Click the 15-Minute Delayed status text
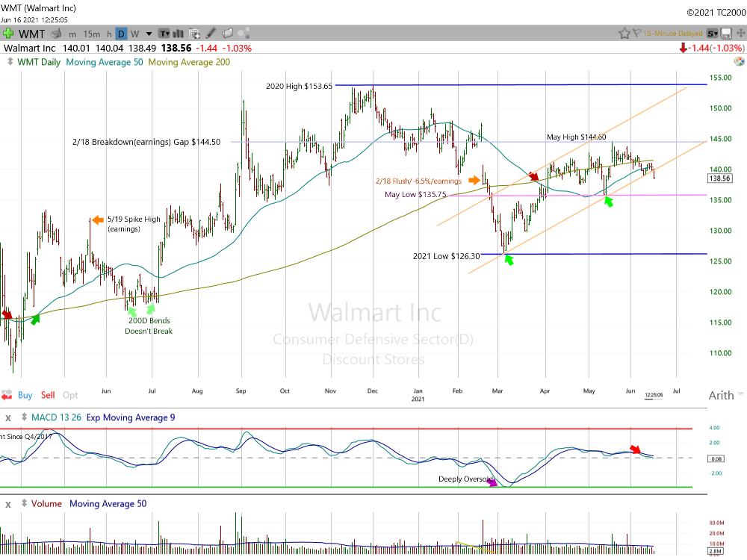Screen dimensions: 747x560 (x=673, y=34)
